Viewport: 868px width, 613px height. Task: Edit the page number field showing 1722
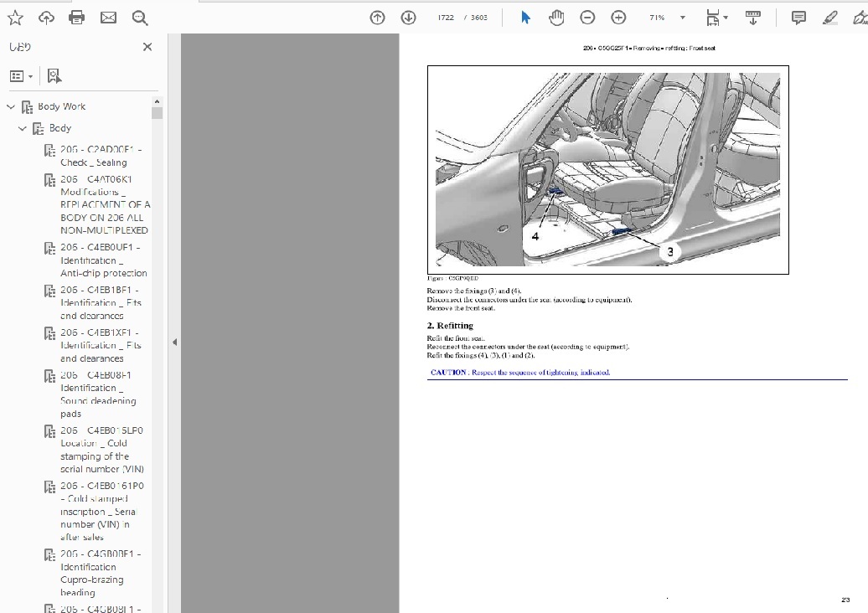(x=446, y=17)
